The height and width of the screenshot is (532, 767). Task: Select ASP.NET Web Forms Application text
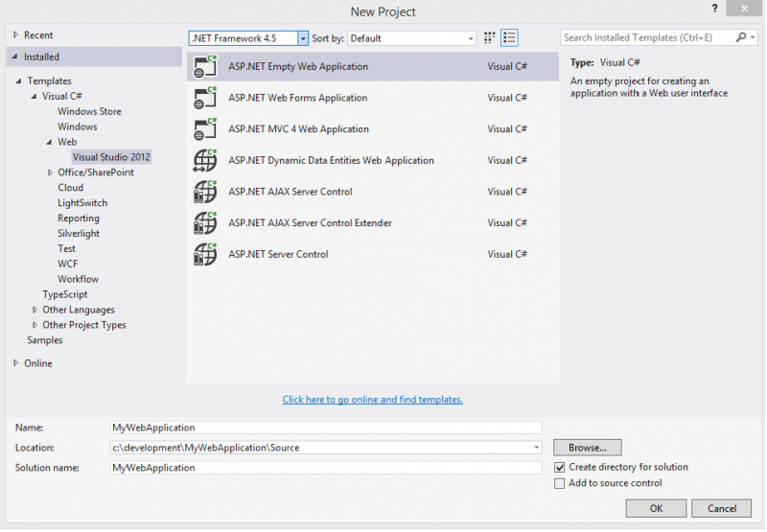click(x=298, y=98)
